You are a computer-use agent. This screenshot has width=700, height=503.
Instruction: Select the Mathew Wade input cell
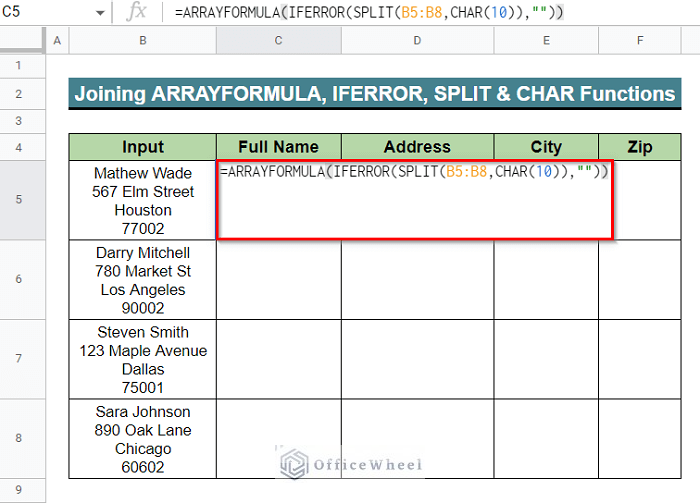tap(143, 200)
